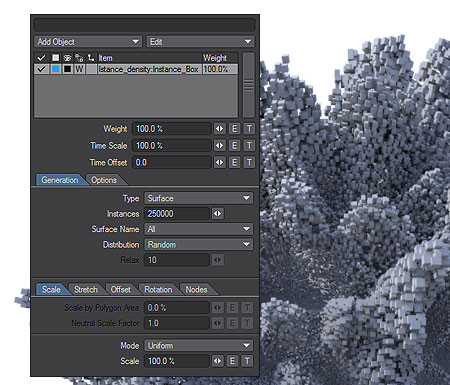Click the E envelope button for bottom Scale

point(232,361)
